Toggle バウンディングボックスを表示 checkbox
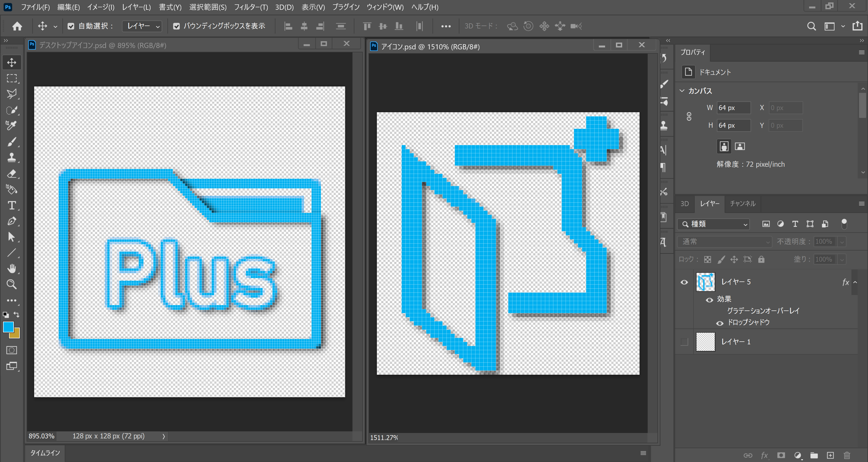Image resolution: width=868 pixels, height=462 pixels. click(x=176, y=26)
